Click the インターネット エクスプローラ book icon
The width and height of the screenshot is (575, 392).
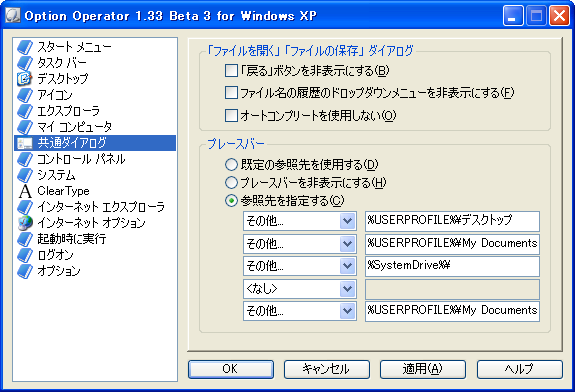coord(25,207)
